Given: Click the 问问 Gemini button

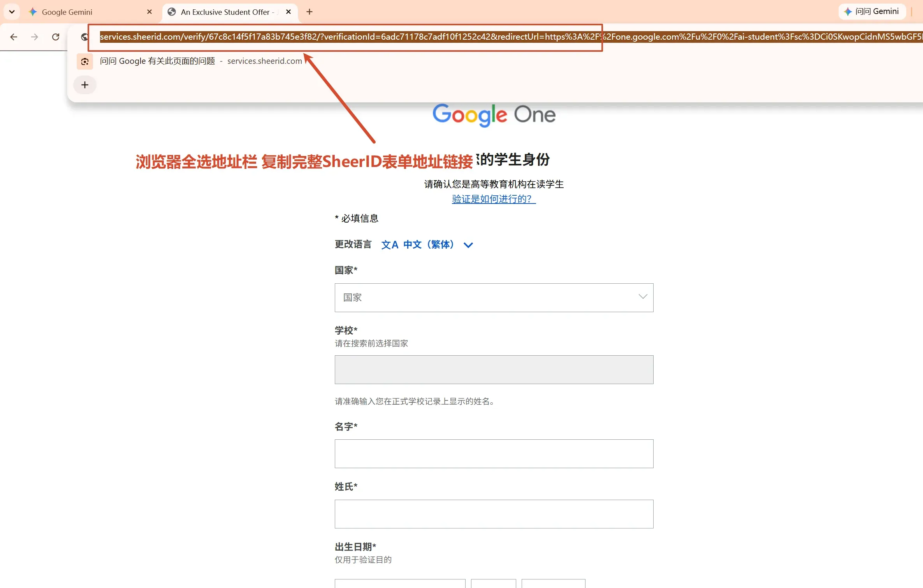Looking at the screenshot, I should pyautogui.click(x=872, y=11).
